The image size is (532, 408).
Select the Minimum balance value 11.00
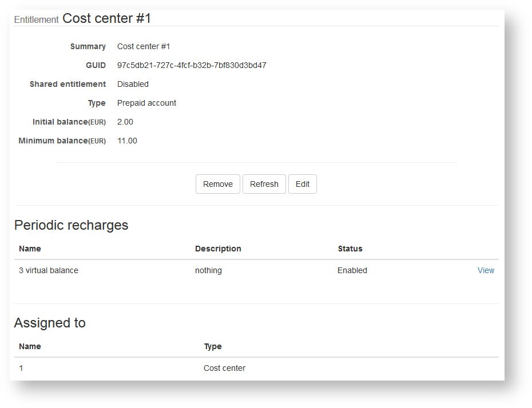click(127, 141)
